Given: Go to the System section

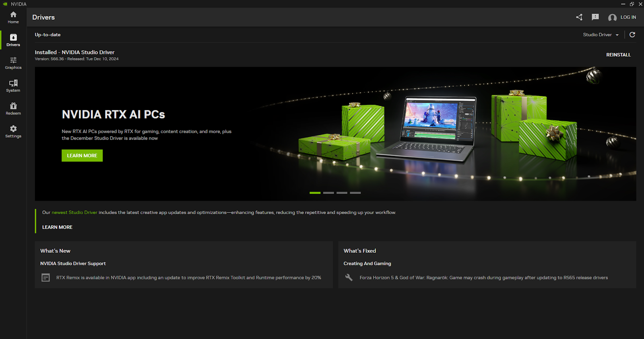Looking at the screenshot, I should [13, 86].
